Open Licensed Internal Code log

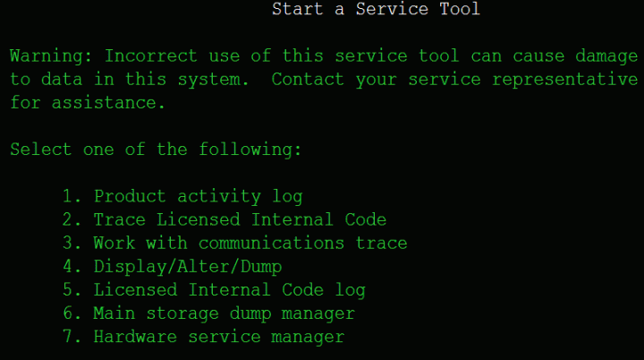229,289
